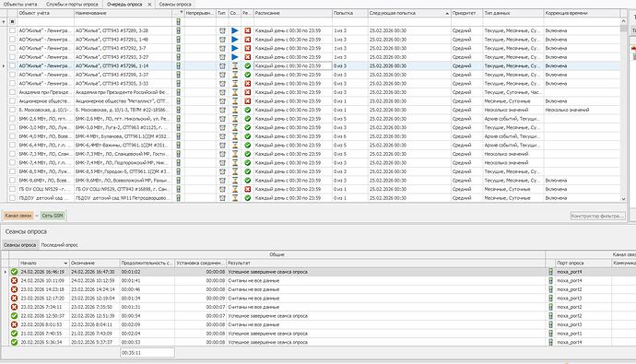
Task: Click the success icon of session 22.02.2026 12:50:37
Action: 14,316
